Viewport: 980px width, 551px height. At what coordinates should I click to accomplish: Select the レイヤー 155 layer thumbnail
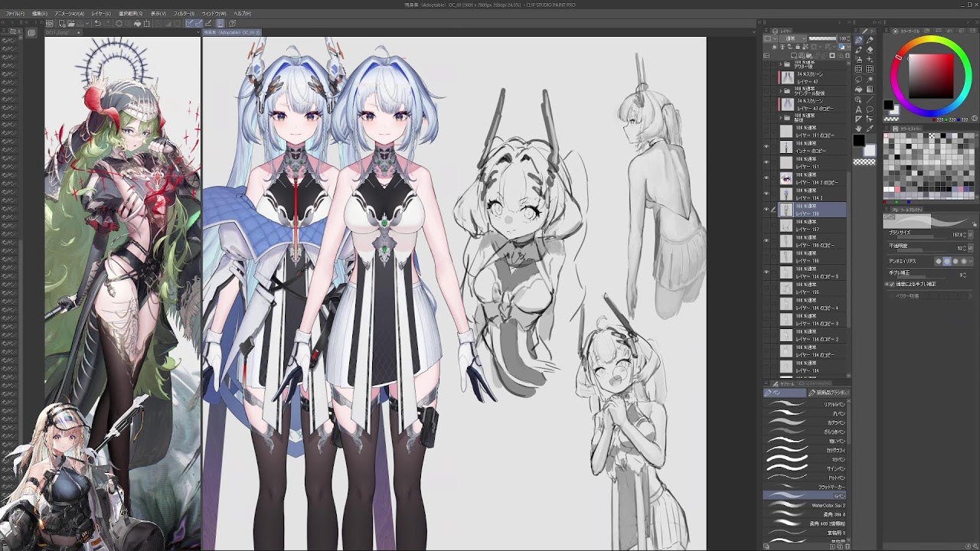[x=786, y=288]
